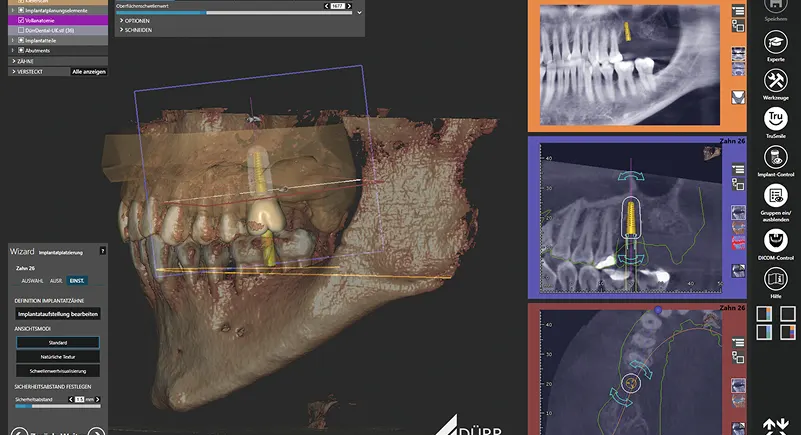
Task: Click the Sicherheitsabstand mm value field
Action: click(80, 399)
